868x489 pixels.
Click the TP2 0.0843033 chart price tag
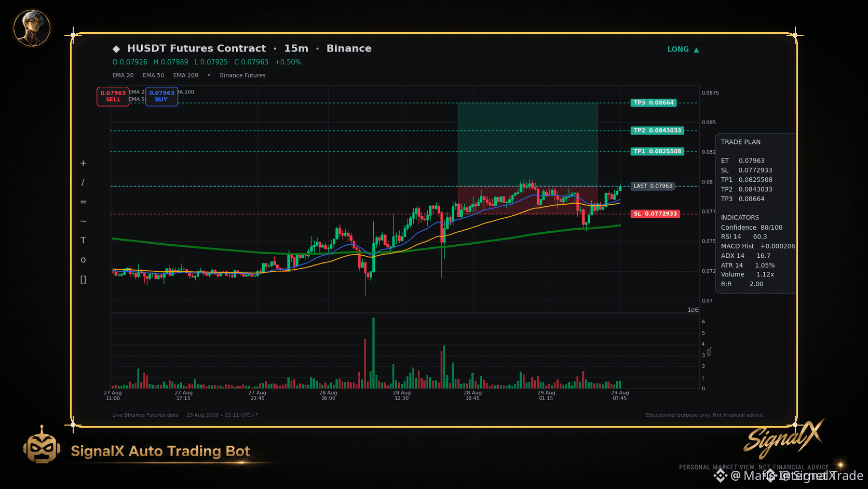click(657, 130)
